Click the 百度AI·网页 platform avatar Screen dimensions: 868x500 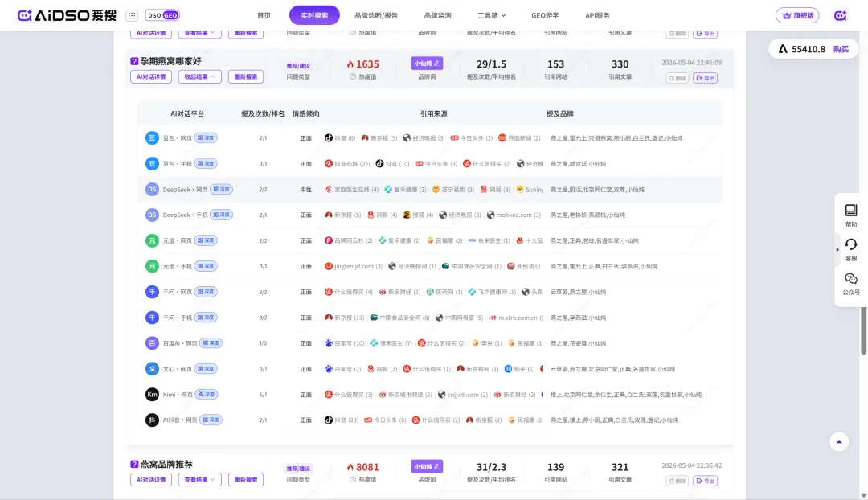click(152, 343)
